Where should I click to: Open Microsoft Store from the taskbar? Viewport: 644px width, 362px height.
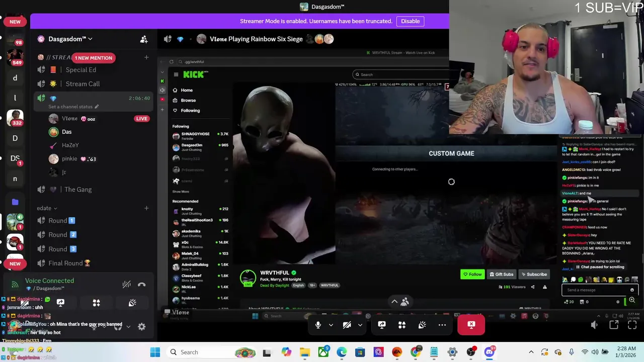point(360,352)
